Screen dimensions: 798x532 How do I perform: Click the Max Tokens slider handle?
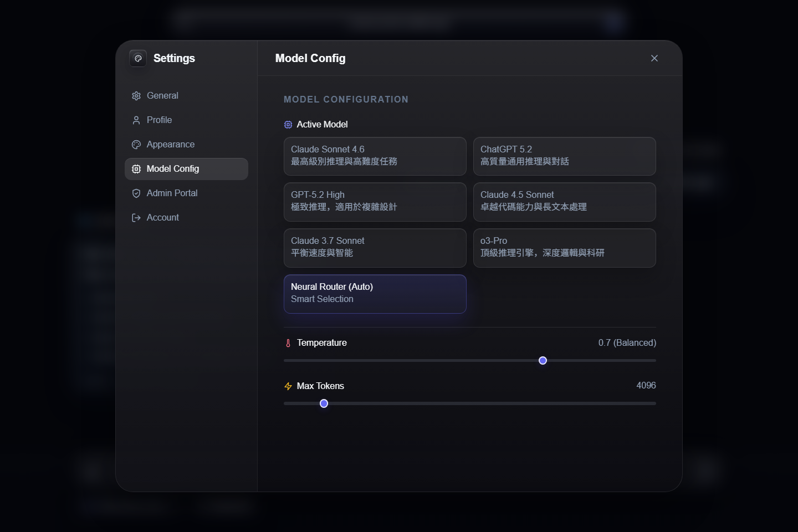coord(324,403)
